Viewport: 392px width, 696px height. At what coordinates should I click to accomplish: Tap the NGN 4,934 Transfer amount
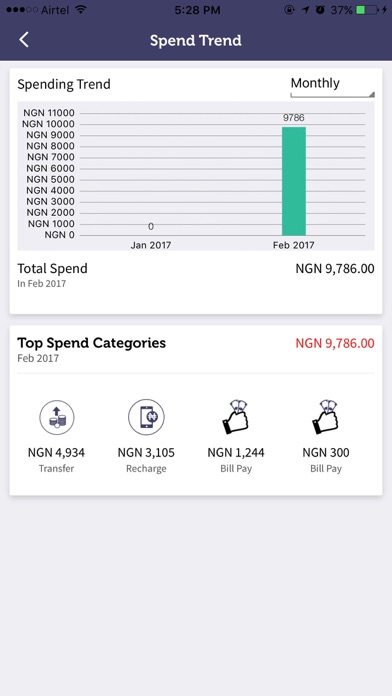point(56,453)
